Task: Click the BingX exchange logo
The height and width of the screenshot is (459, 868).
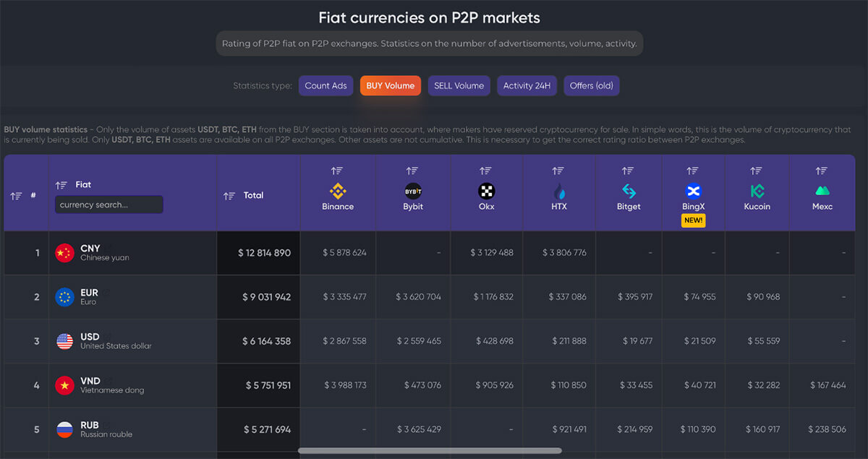Action: 693,191
